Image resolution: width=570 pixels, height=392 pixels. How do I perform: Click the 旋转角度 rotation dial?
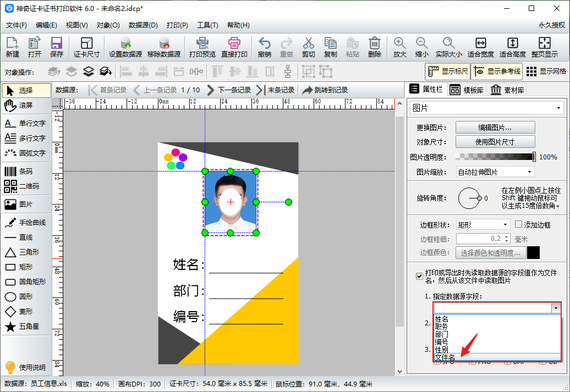tap(469, 198)
